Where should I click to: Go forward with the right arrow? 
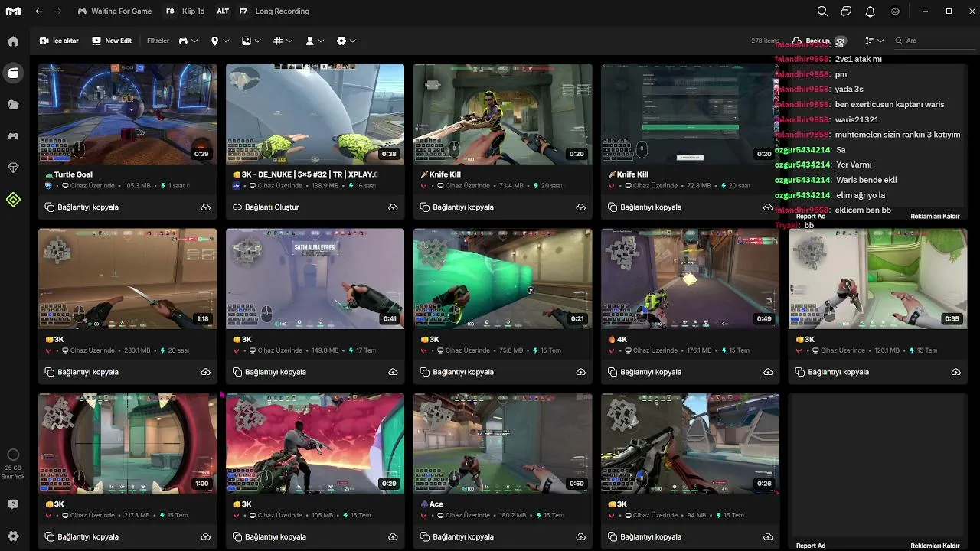(57, 11)
